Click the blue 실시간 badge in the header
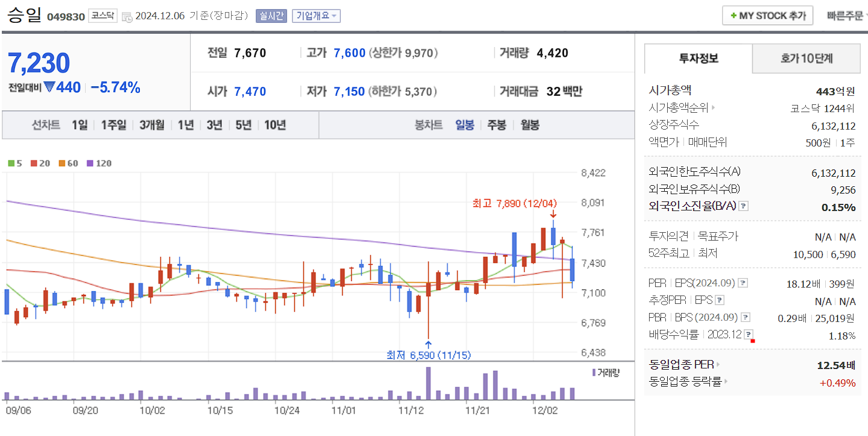This screenshot has width=868, height=436. click(271, 15)
